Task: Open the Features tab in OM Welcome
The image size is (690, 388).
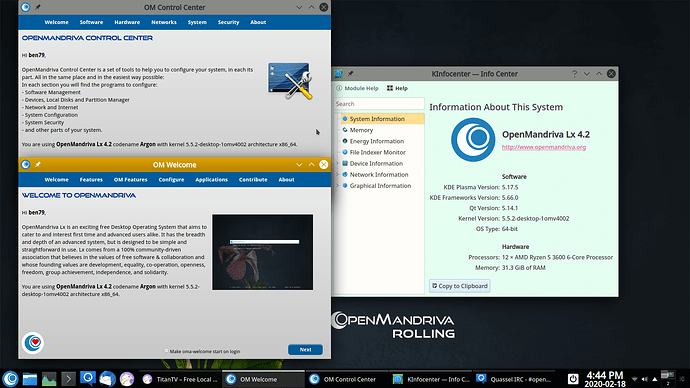Action: point(91,179)
